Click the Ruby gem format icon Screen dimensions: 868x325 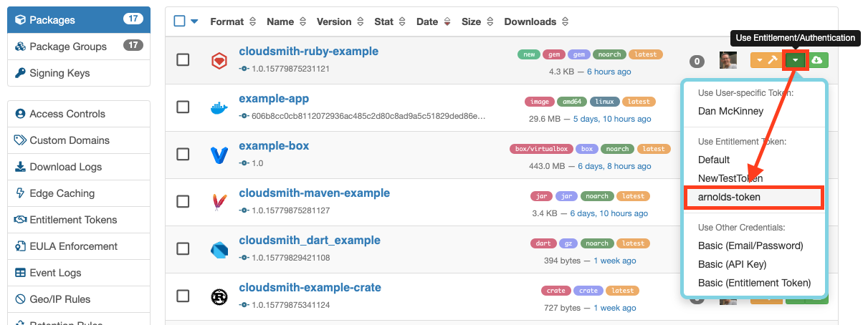pyautogui.click(x=219, y=61)
